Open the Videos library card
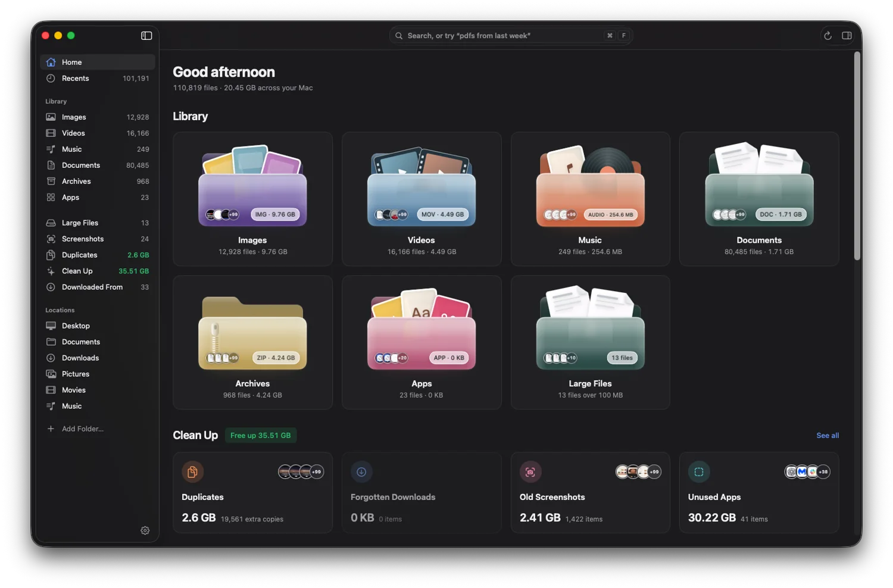 click(421, 199)
